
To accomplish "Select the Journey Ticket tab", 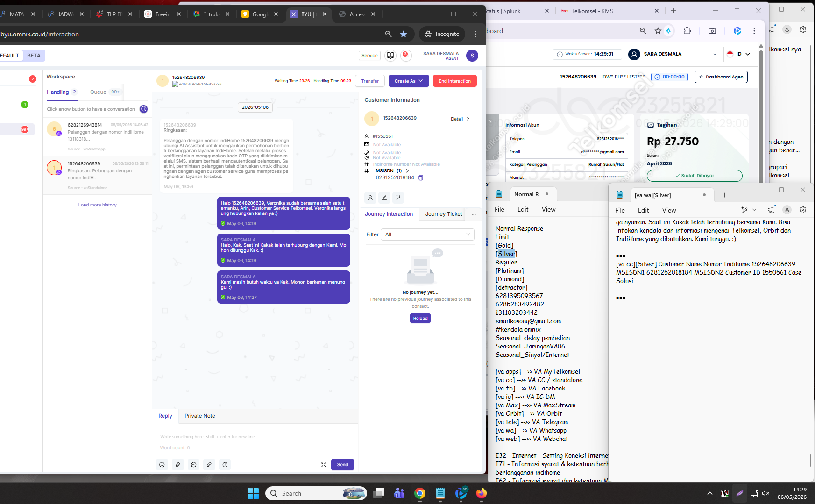I will [444, 214].
